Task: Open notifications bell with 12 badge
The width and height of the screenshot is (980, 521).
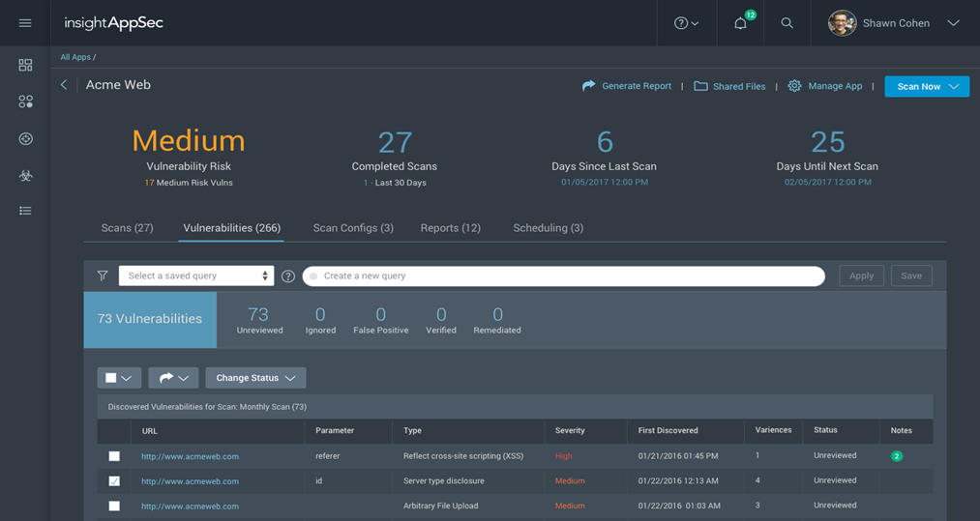Action: (x=741, y=22)
